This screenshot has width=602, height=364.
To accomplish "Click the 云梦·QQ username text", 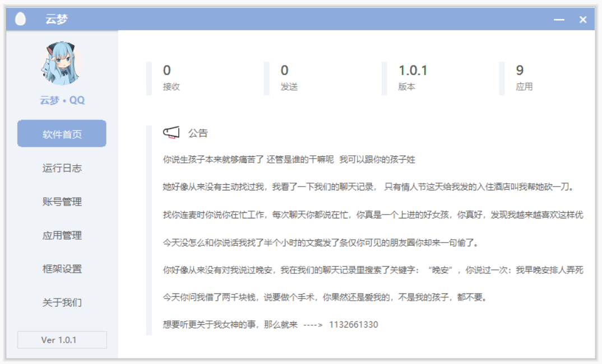I will (62, 100).
